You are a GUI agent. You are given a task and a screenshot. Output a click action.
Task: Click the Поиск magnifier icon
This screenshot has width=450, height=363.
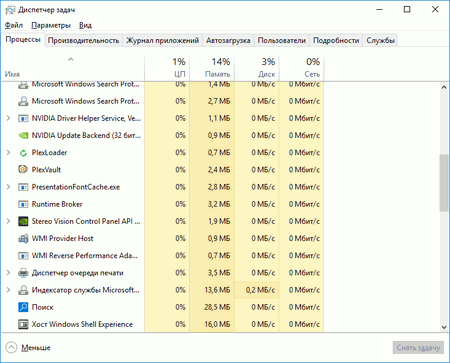[x=23, y=307]
